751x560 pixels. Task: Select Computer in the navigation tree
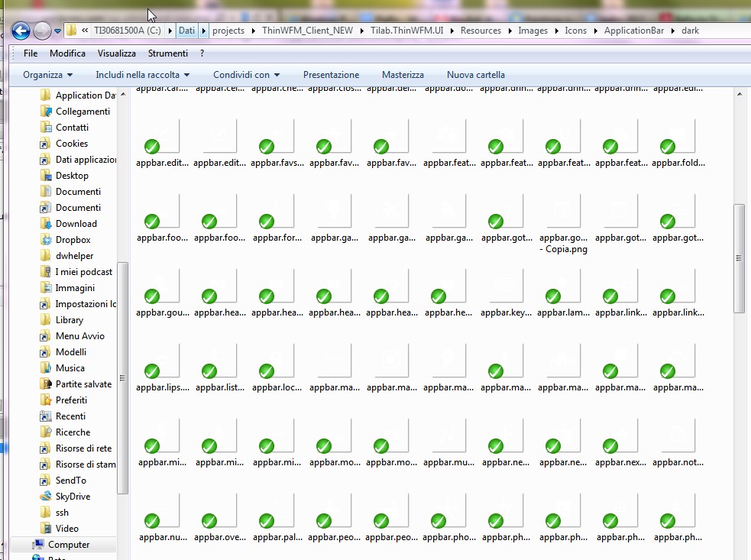tap(69, 545)
